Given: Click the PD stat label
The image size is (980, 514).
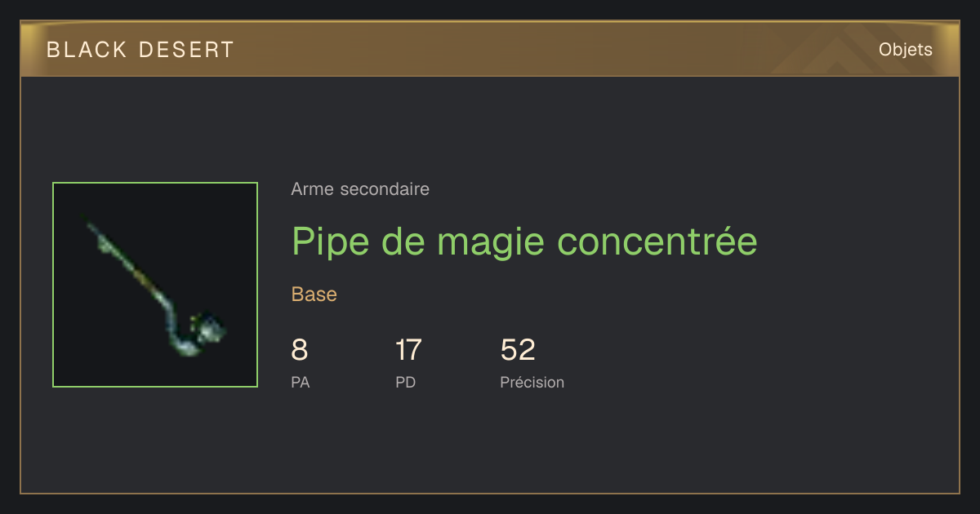Looking at the screenshot, I should point(406,382).
